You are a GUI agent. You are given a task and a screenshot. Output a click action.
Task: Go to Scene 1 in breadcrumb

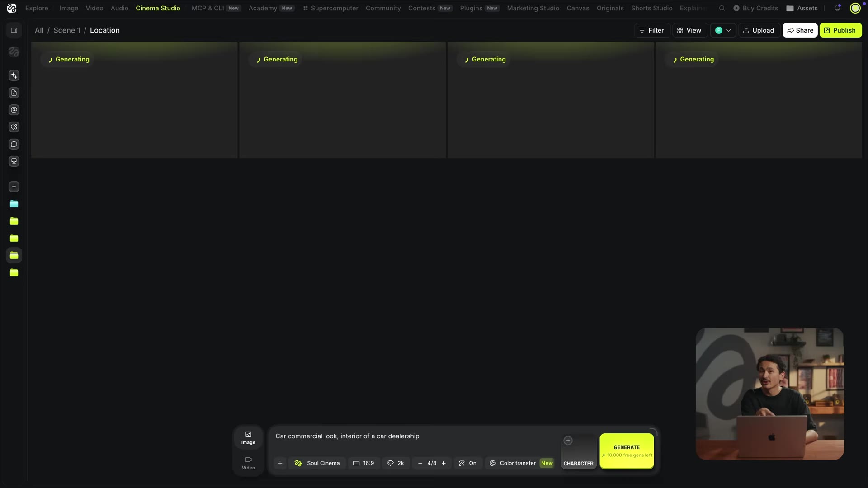(x=67, y=30)
